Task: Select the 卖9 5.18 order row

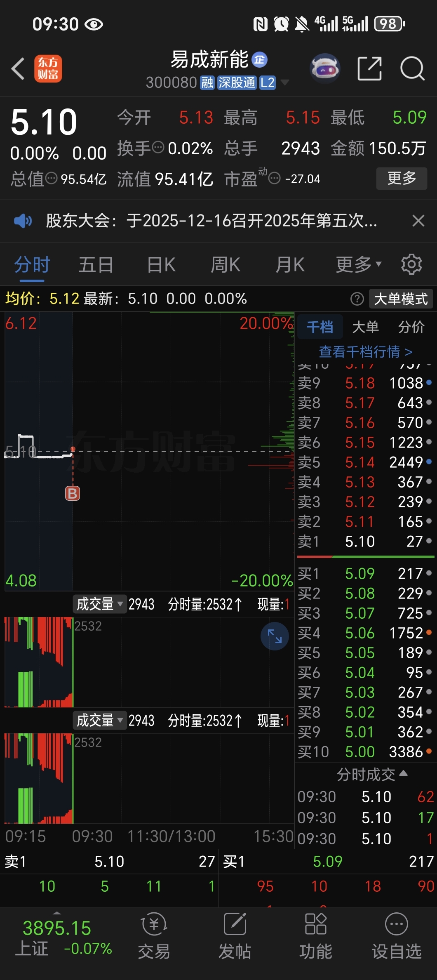Action: (x=365, y=383)
